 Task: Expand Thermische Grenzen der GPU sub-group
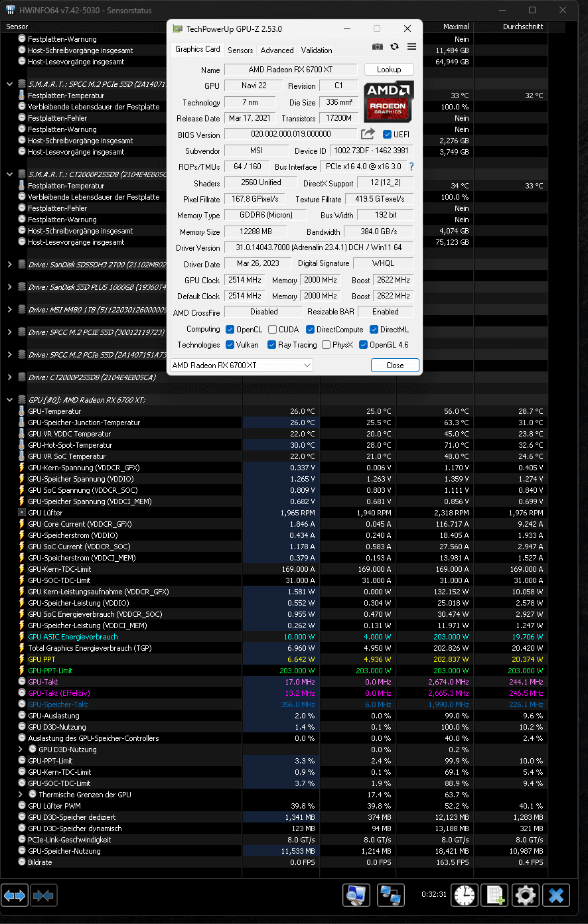click(21, 795)
